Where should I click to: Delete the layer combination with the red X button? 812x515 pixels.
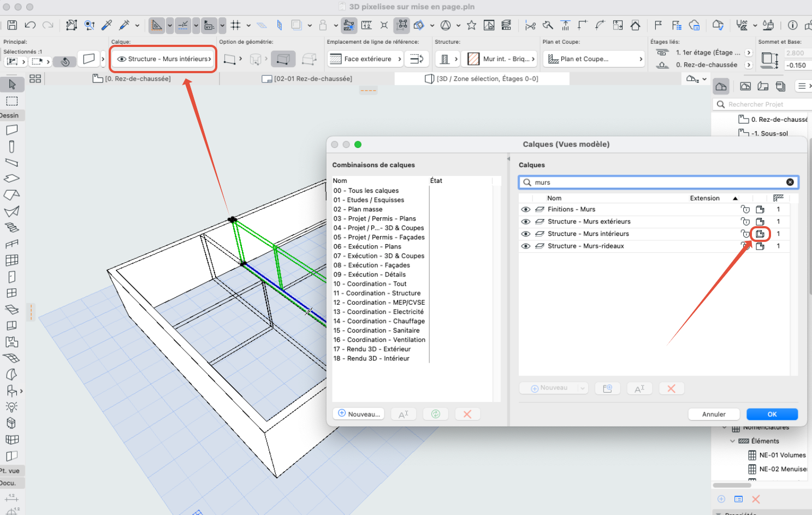[467, 414]
